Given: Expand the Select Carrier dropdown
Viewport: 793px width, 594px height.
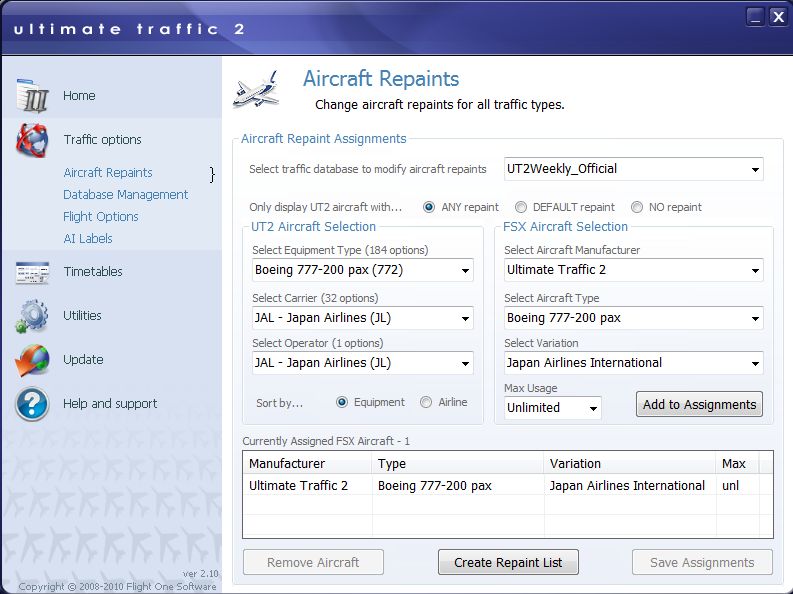Looking at the screenshot, I should pos(363,318).
